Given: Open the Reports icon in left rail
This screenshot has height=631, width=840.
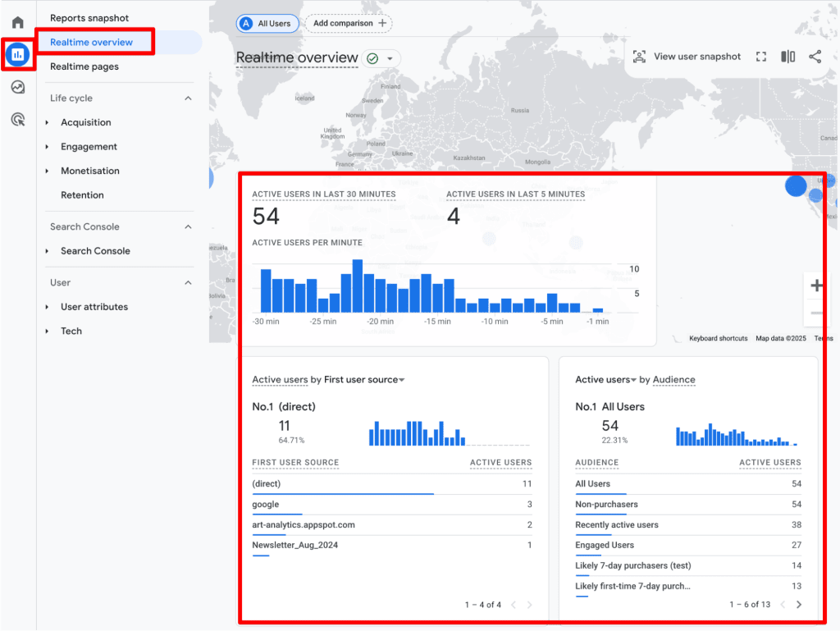Looking at the screenshot, I should (18, 54).
